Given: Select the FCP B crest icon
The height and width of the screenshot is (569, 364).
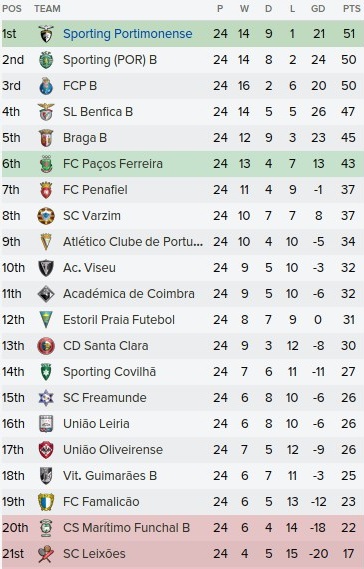Looking at the screenshot, I should 46,86.
